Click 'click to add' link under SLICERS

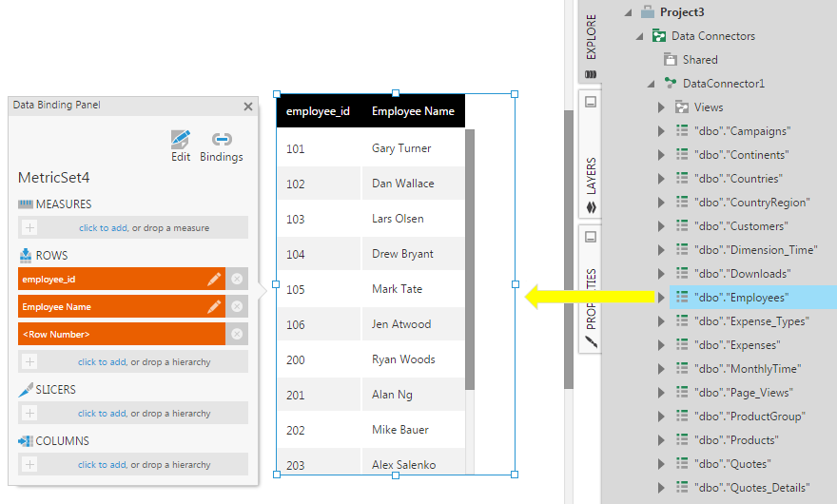pyautogui.click(x=102, y=414)
